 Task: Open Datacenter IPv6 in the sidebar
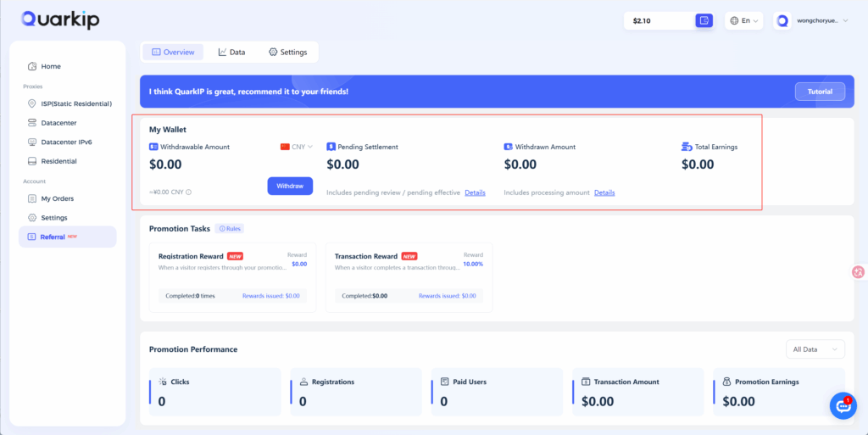pyautogui.click(x=65, y=142)
